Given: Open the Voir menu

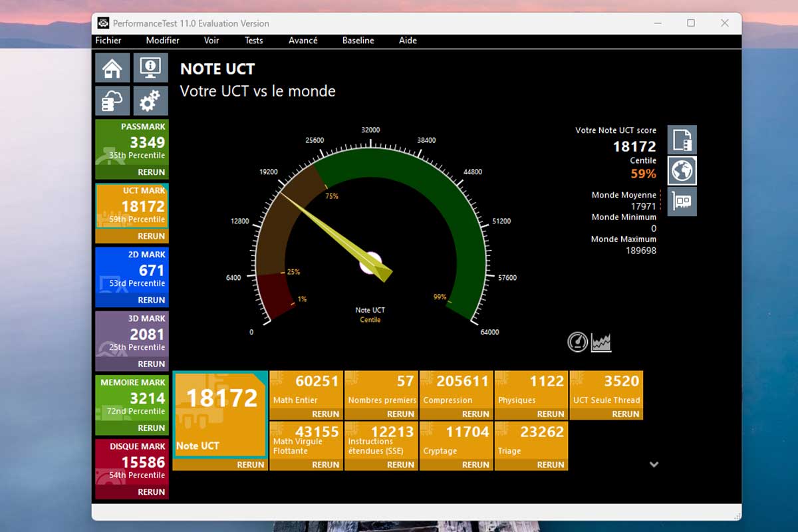Looking at the screenshot, I should [x=211, y=41].
